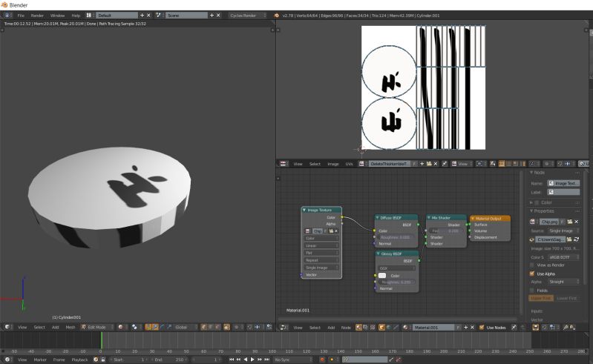Open viewport shading mode icon
Image resolution: width=593 pixels, height=364 pixels.
[121, 328]
